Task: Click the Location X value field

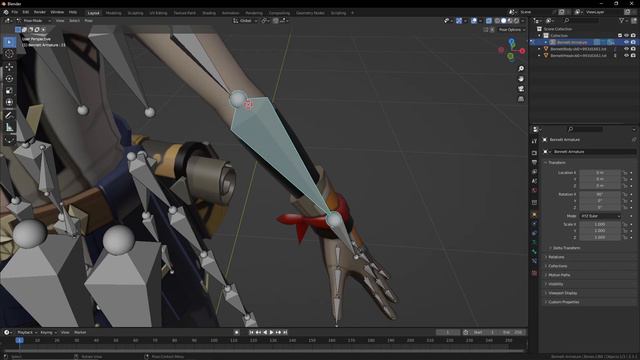Action: point(600,173)
